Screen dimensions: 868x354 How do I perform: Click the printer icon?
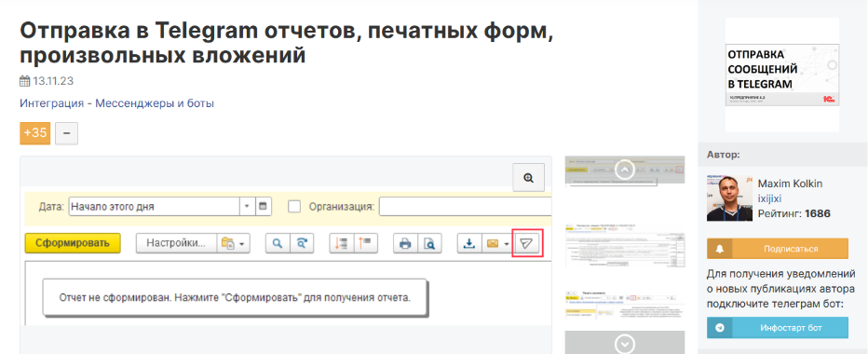405,243
